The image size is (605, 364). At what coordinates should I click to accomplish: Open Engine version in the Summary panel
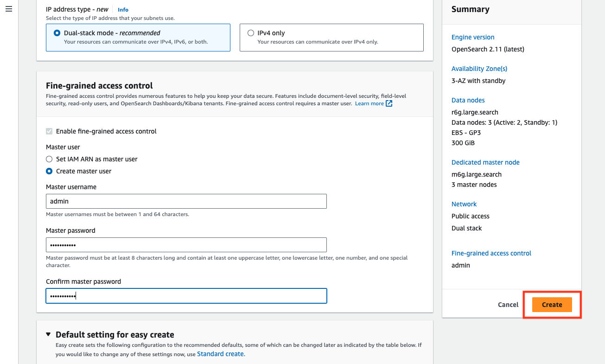[x=472, y=37]
